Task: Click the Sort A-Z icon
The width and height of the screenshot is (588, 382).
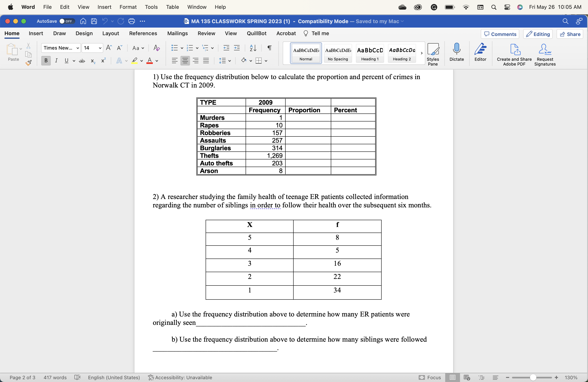Action: pos(253,48)
